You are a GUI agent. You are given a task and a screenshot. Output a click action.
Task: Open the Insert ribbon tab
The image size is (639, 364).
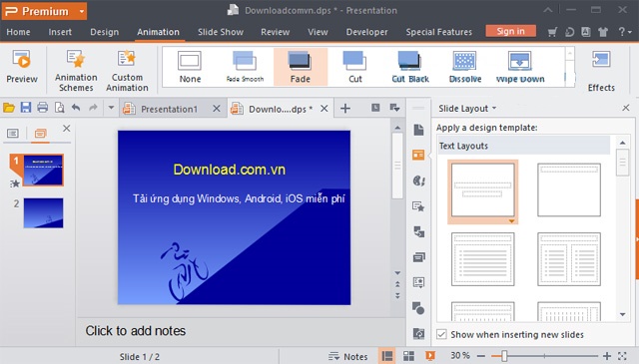click(60, 32)
